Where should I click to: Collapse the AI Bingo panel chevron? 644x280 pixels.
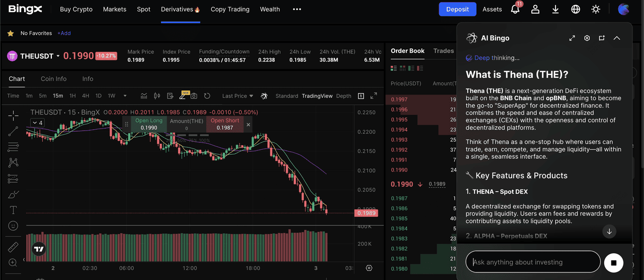(617, 38)
